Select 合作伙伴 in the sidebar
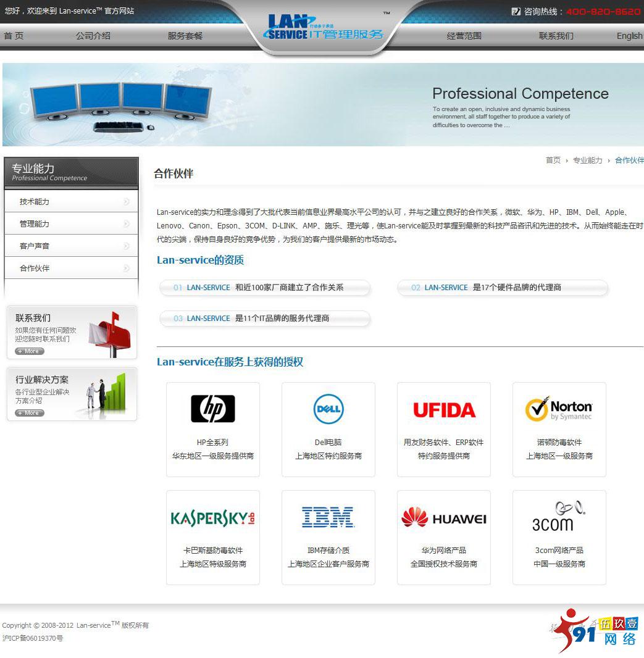This screenshot has width=644, height=658. [x=35, y=268]
